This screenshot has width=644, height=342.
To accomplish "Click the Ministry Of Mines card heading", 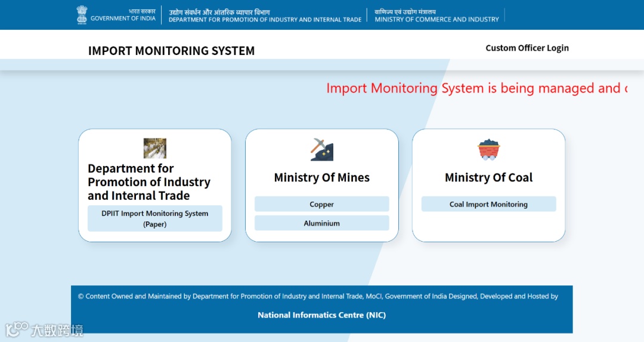I will [x=322, y=177].
